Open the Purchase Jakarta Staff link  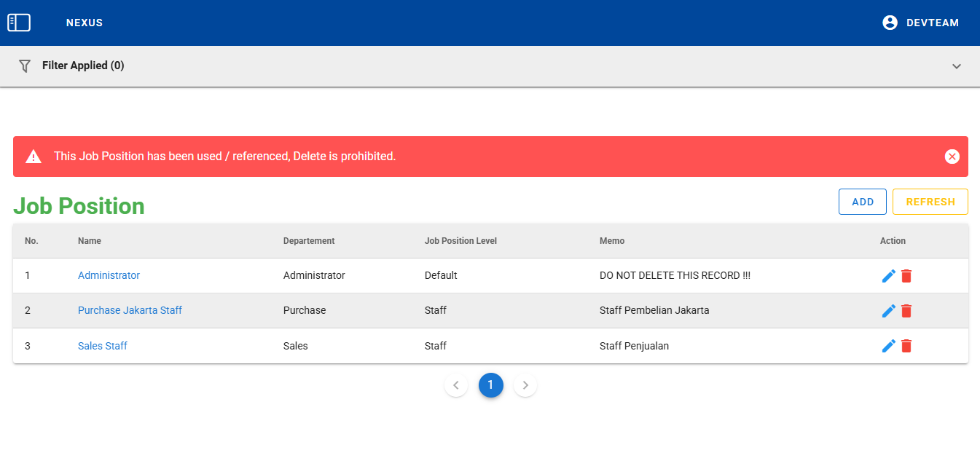[x=130, y=310]
